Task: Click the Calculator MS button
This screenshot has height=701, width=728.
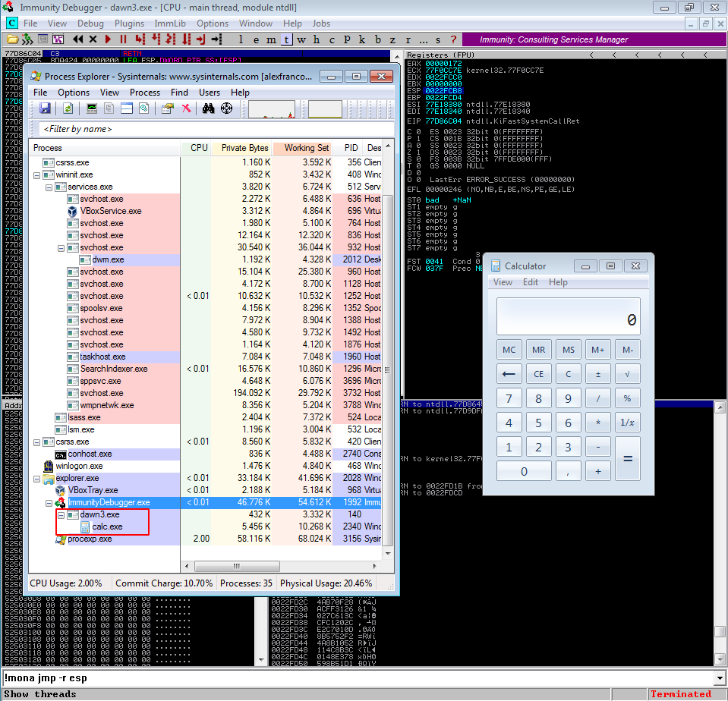Action: click(569, 350)
